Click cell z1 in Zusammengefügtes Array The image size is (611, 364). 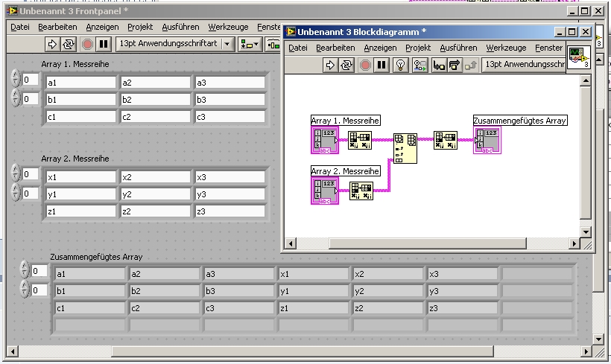tap(313, 308)
